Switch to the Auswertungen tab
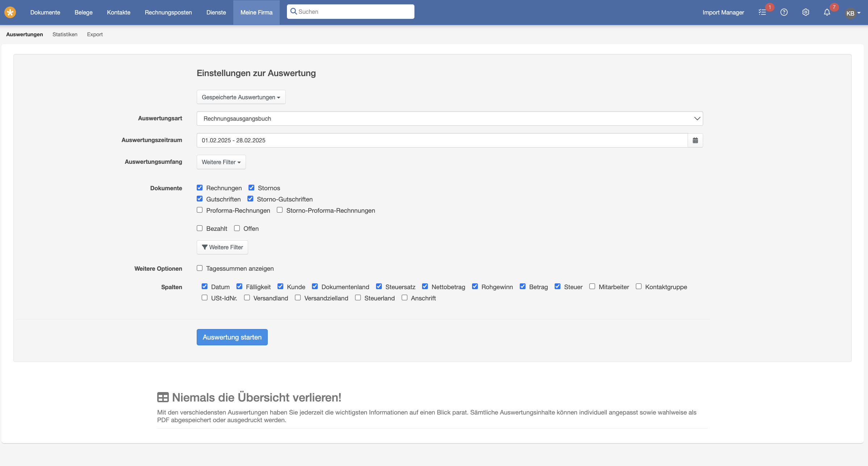The width and height of the screenshot is (868, 466). coord(25,34)
